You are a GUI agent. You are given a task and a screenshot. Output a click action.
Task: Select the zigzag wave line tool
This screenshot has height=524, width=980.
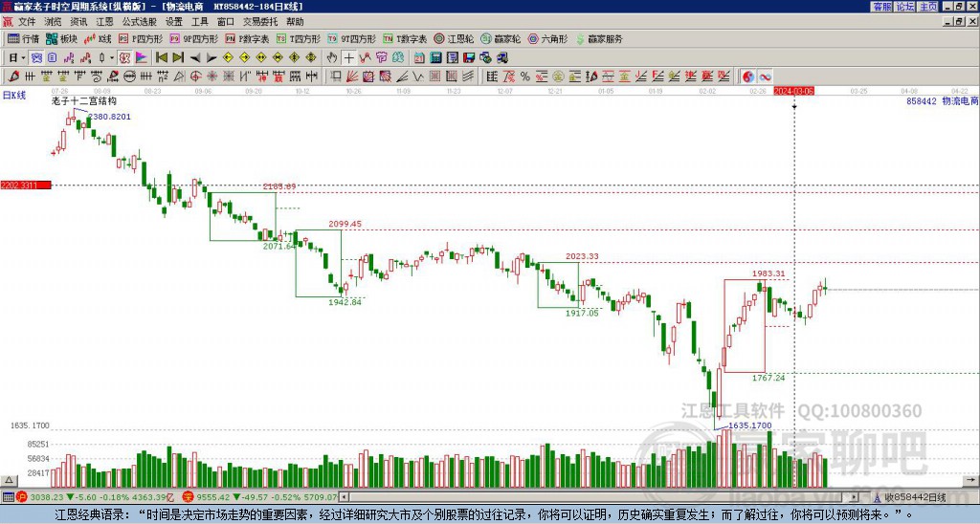(x=418, y=76)
